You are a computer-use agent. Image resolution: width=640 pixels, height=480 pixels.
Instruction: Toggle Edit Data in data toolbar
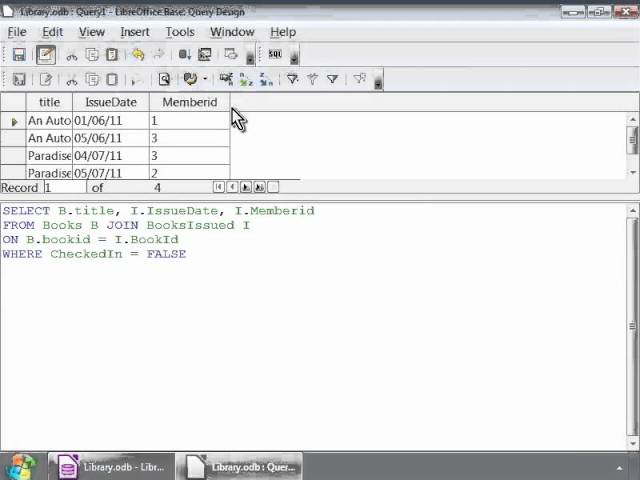[x=46, y=79]
